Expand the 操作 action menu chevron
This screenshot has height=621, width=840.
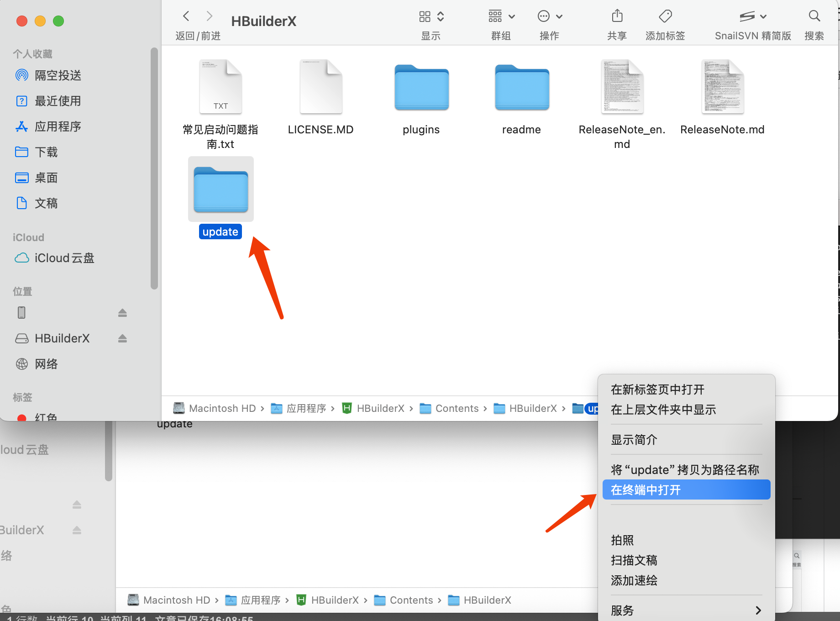(x=559, y=16)
